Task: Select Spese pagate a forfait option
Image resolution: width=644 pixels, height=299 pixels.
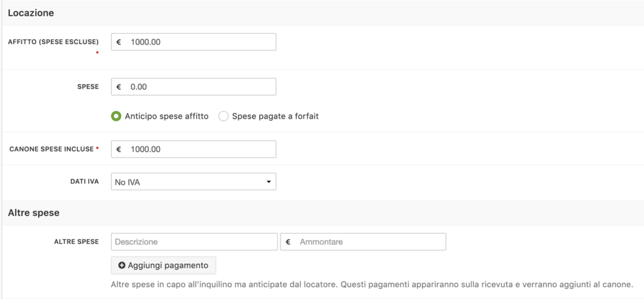Action: pyautogui.click(x=223, y=116)
